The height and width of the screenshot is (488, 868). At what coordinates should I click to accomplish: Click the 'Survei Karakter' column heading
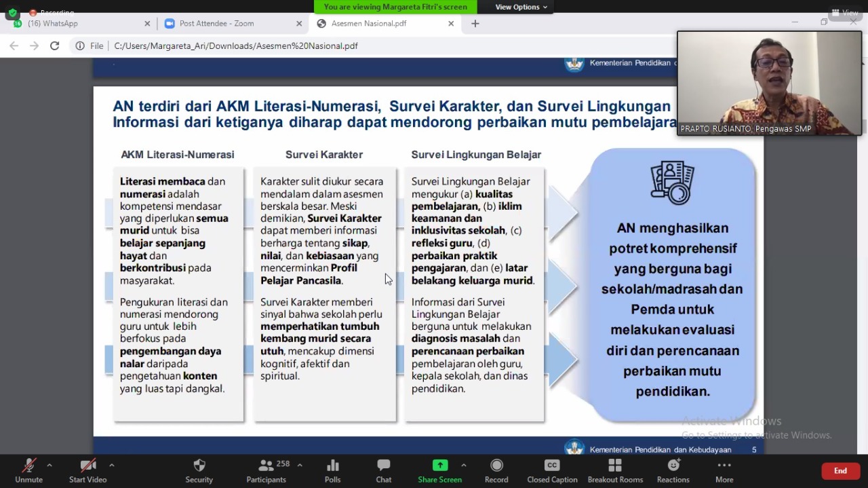coord(324,155)
